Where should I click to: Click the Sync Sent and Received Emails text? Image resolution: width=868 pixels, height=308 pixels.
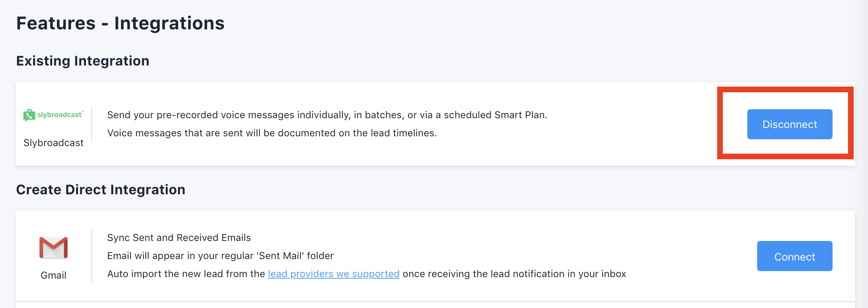pyautogui.click(x=179, y=238)
